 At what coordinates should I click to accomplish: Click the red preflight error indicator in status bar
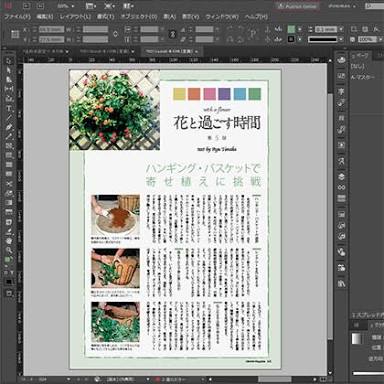[157, 379]
